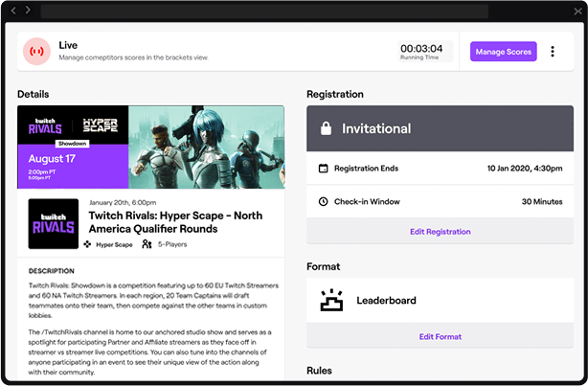
Task: Click the Leaderboard podium icon
Action: 332,300
